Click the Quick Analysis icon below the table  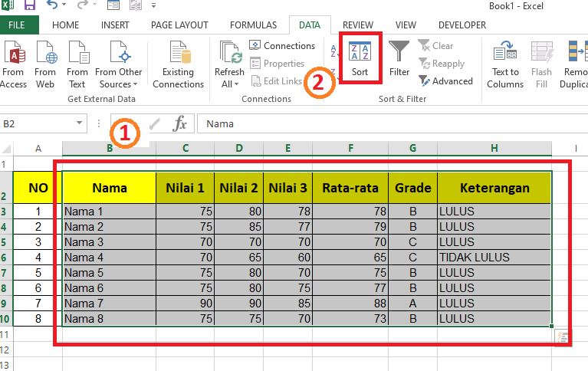(x=562, y=337)
